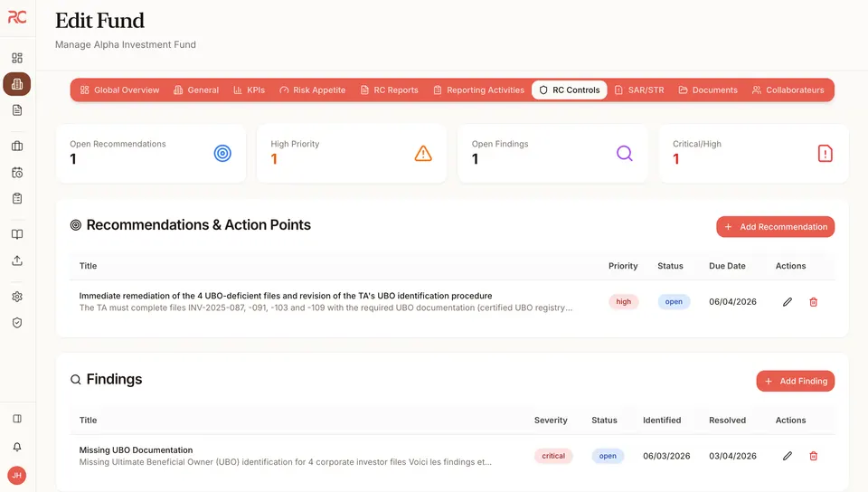This screenshot has width=868, height=492.
Task: Open the notifications bell
Action: (x=17, y=447)
